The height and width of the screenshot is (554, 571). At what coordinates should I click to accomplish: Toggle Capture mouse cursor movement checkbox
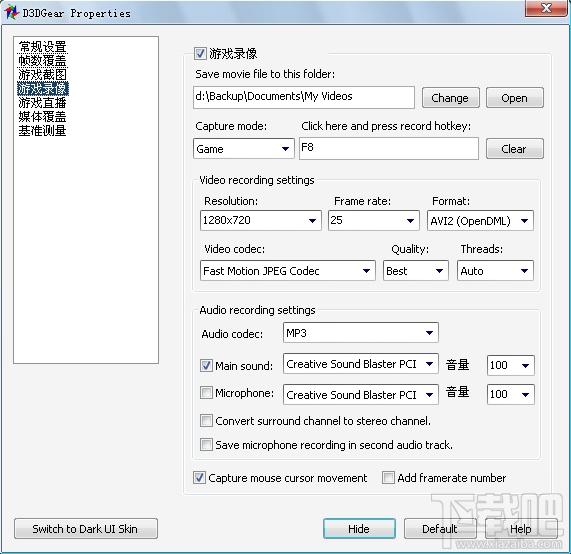click(x=200, y=478)
